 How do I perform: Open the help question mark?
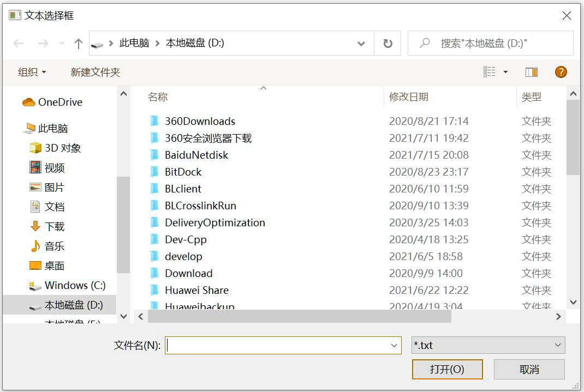(x=561, y=72)
